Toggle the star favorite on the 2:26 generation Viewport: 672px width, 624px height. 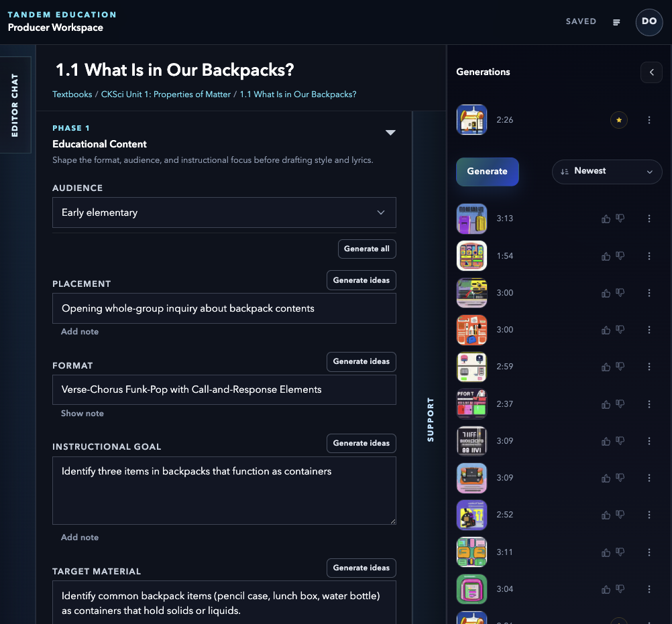tap(619, 120)
